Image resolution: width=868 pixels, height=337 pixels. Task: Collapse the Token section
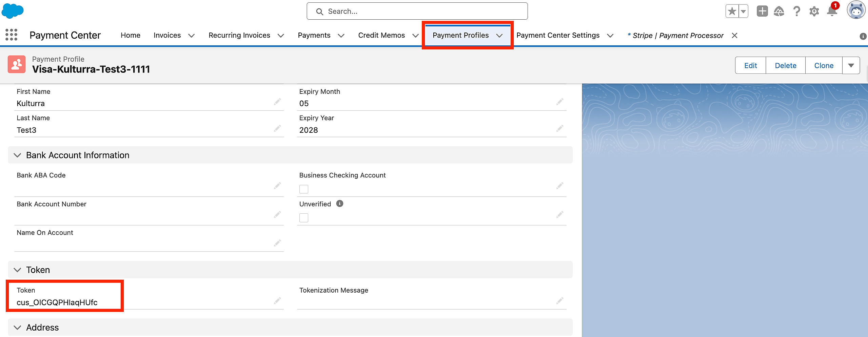(x=17, y=270)
